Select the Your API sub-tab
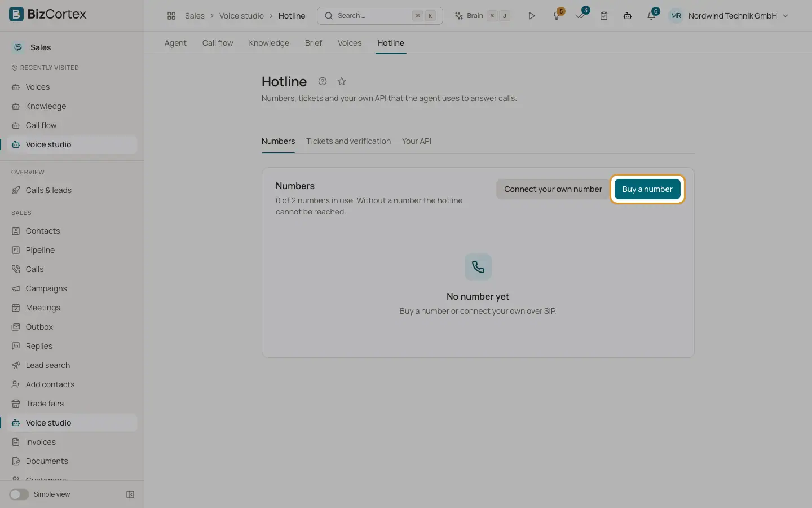 (417, 141)
